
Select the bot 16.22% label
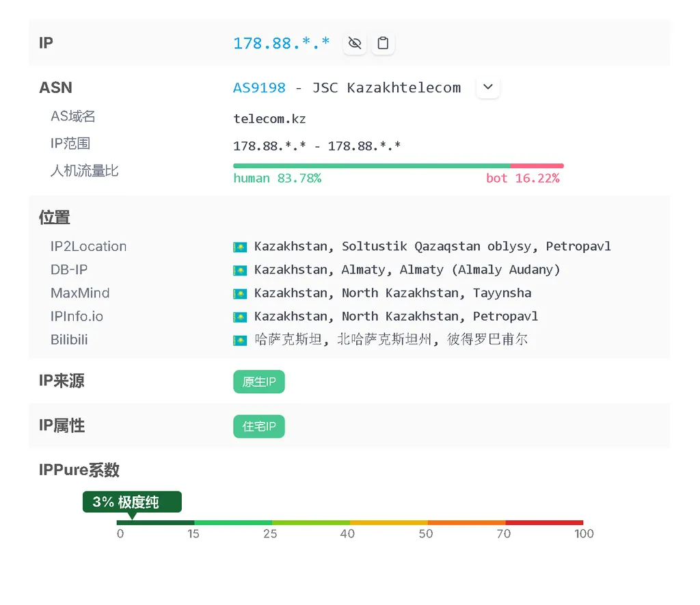coord(522,178)
